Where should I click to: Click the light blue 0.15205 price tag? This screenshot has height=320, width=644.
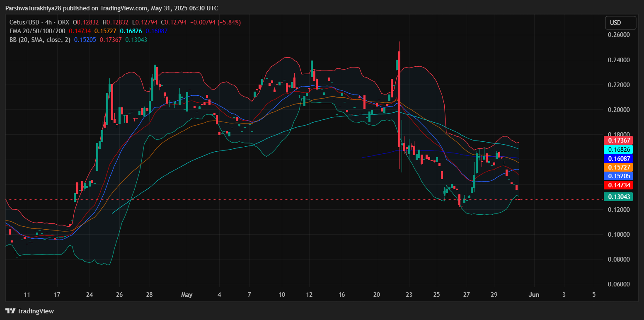pos(618,176)
